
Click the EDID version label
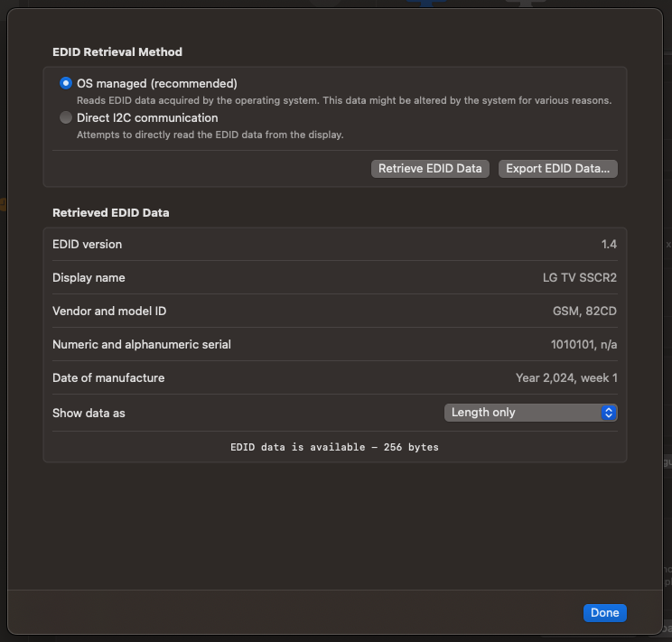click(87, 245)
